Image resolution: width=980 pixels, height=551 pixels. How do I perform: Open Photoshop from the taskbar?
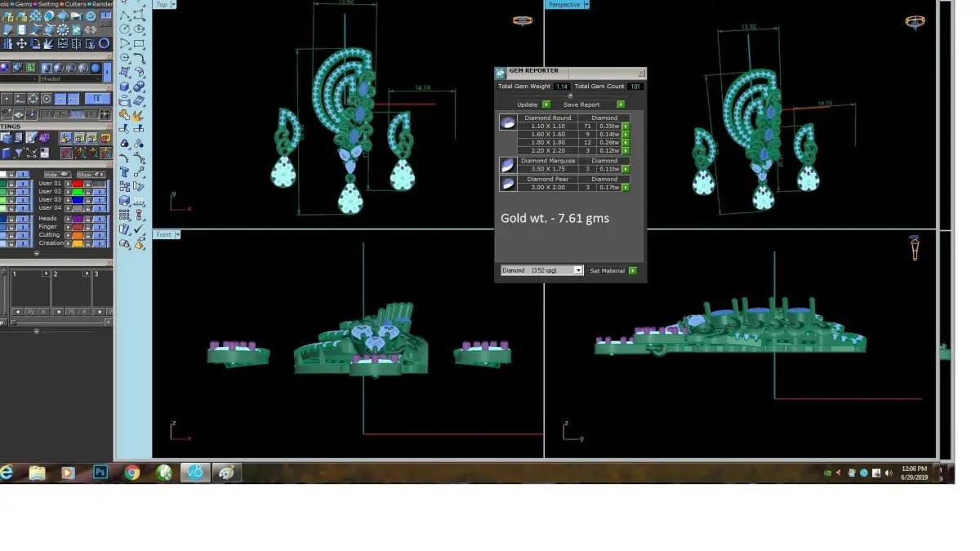point(100,472)
